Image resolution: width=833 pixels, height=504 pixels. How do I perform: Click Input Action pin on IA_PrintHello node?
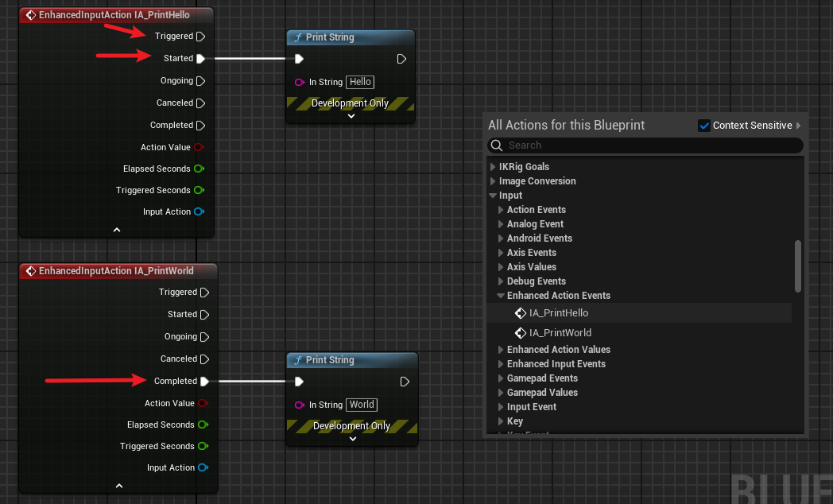(199, 211)
